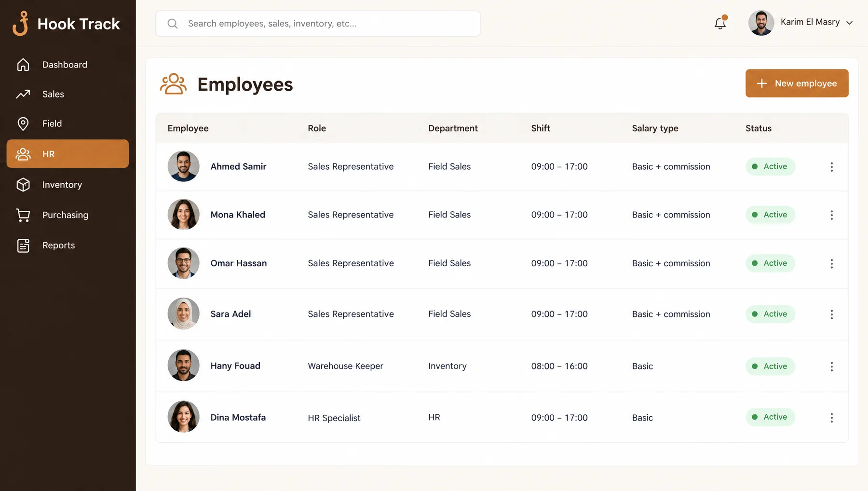This screenshot has width=868, height=491.
Task: Click the HR Specialist role cell
Action: 334,418
